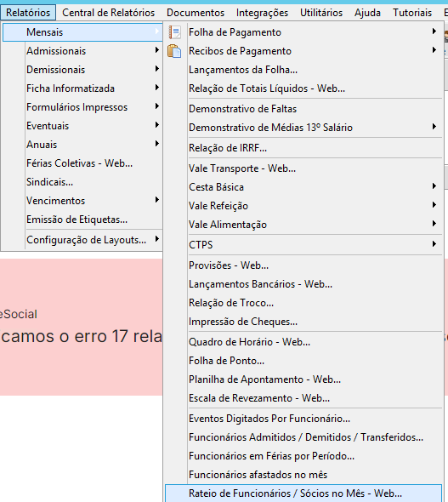Choose Quadro de Horário - Web...
Viewport: 448px width, 502px height.
click(x=303, y=342)
